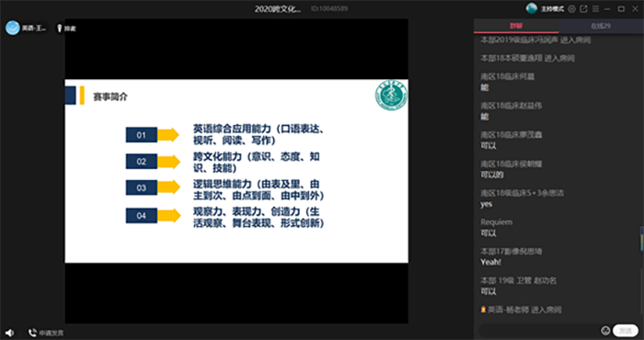Click the round add icon beside 主持模式

(571, 9)
